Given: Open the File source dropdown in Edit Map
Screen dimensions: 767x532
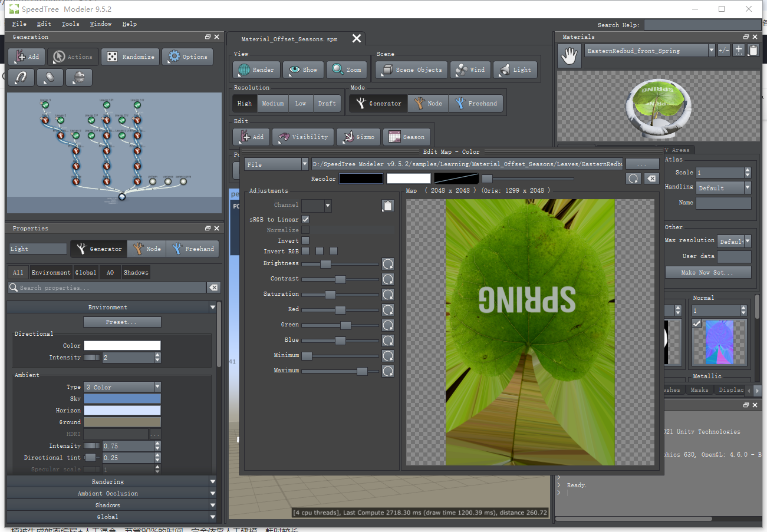Looking at the screenshot, I should click(276, 164).
